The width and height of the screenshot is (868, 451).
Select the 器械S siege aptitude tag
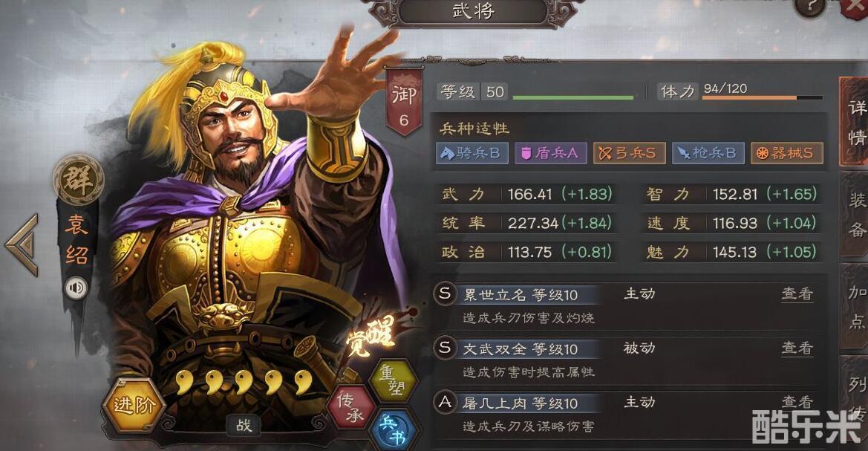(x=786, y=153)
